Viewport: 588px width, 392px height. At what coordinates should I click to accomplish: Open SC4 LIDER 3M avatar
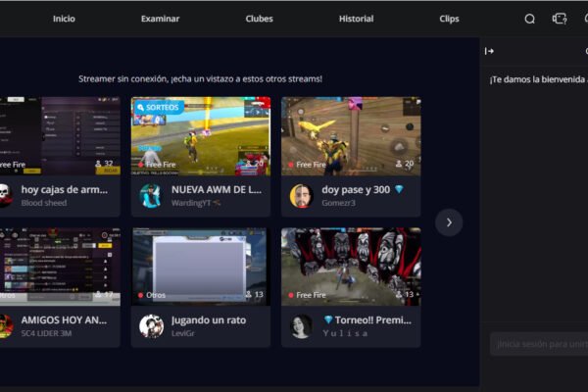pos(5,326)
